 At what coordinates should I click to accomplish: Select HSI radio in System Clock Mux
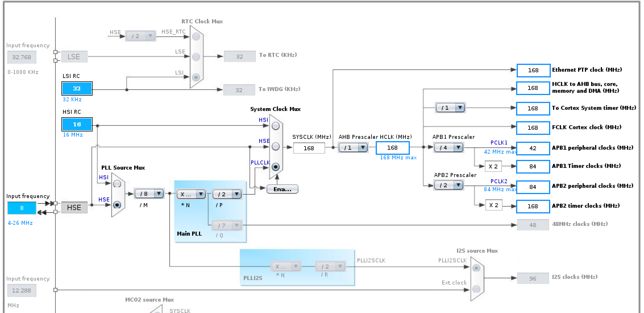[275, 126]
